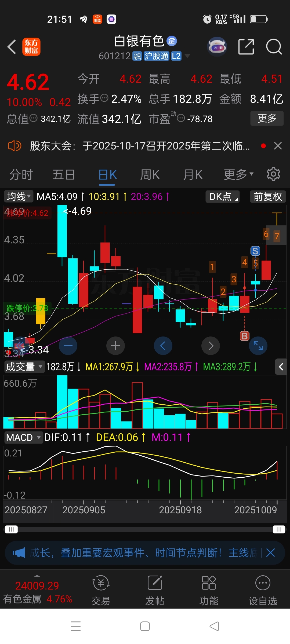The height and width of the screenshot is (644, 290).
Task: Tap the red B buy marker
Action: (x=245, y=336)
